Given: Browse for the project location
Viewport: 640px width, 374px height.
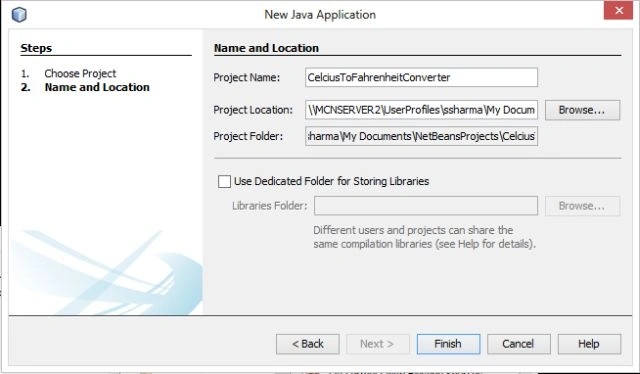Looking at the screenshot, I should coord(582,110).
